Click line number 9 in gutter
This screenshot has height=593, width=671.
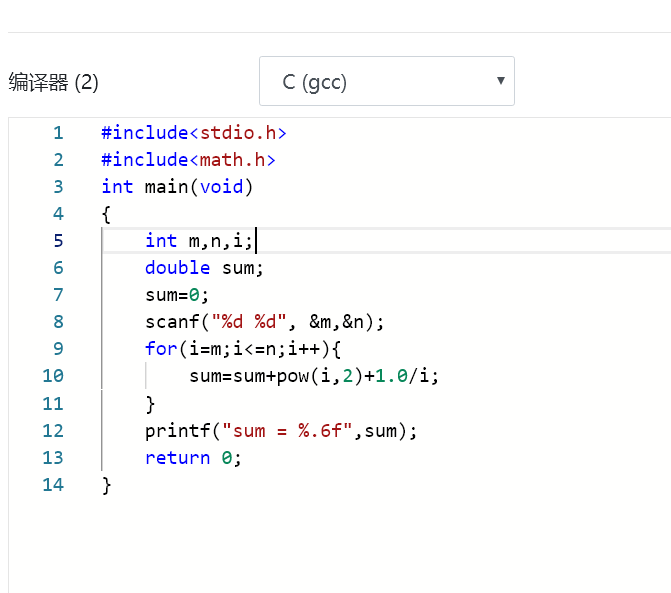58,349
